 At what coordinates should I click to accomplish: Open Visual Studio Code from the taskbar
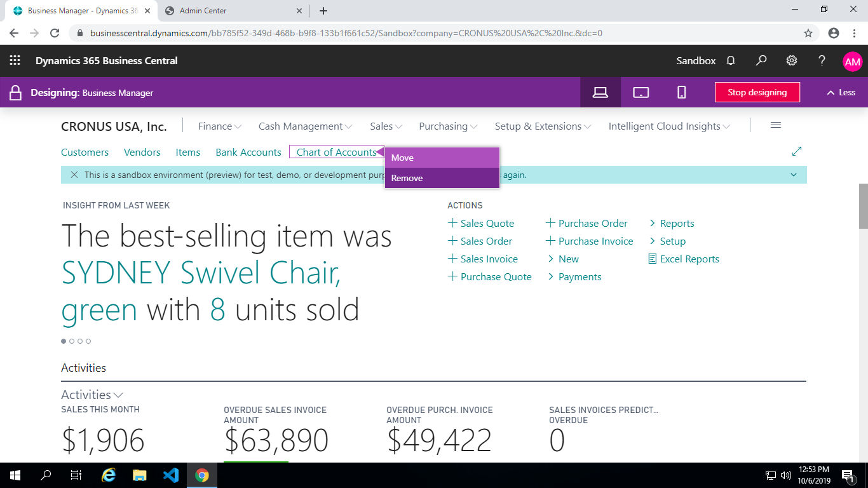171,475
